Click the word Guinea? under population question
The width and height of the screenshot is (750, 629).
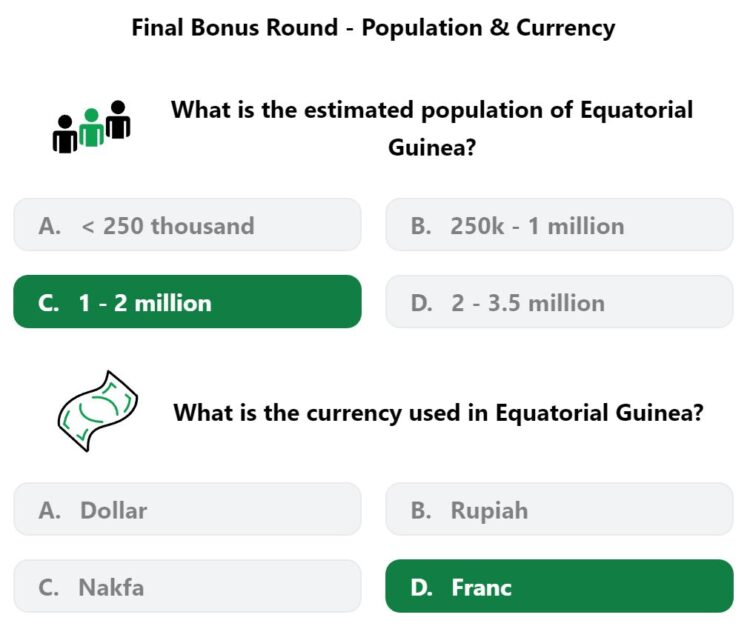tap(432, 147)
